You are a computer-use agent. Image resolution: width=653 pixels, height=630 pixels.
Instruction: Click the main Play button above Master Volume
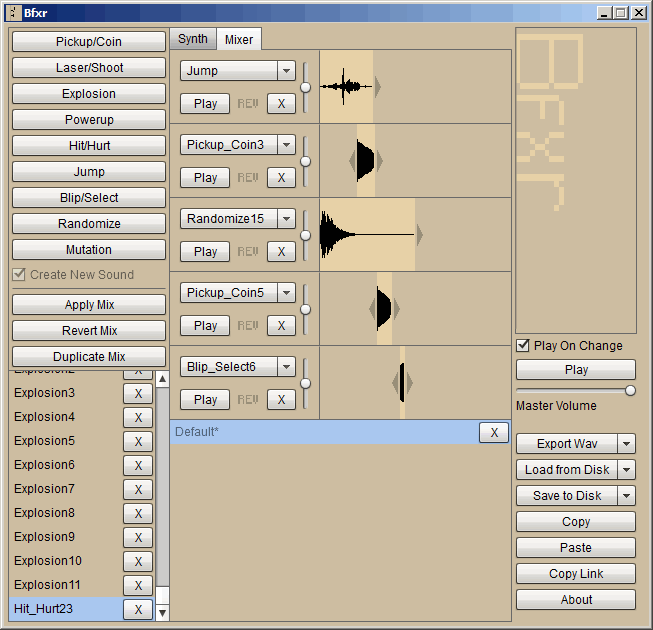click(x=576, y=370)
